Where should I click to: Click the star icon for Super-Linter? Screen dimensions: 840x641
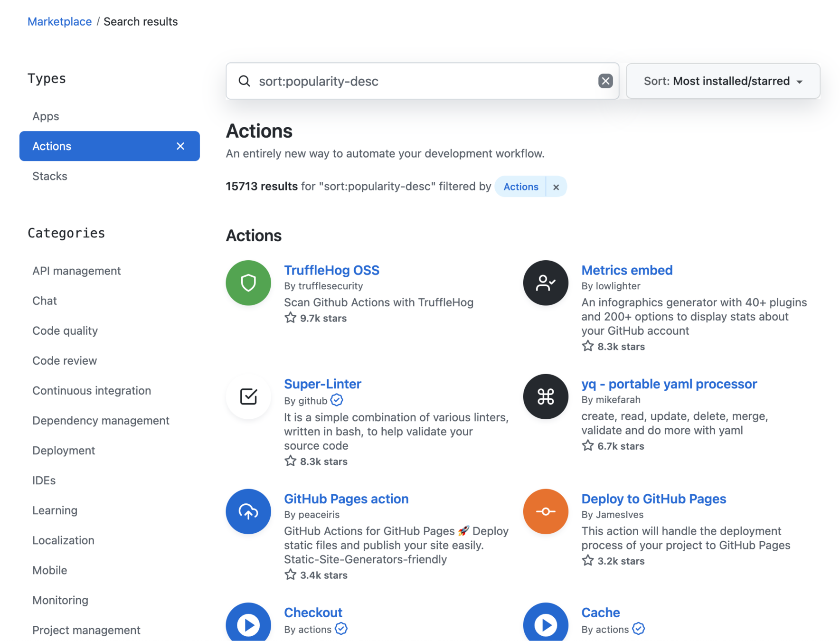[291, 461]
